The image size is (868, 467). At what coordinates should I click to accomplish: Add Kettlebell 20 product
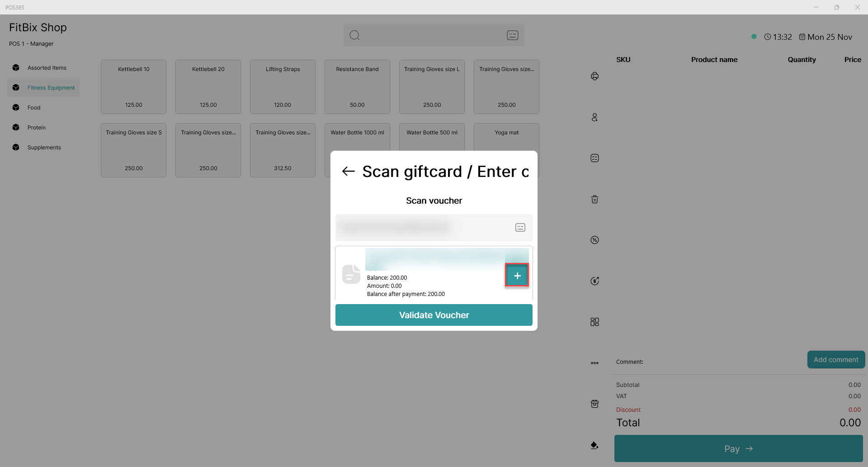tap(208, 87)
